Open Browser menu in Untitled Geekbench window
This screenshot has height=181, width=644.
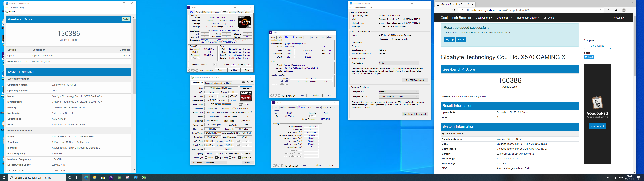pos(14,8)
